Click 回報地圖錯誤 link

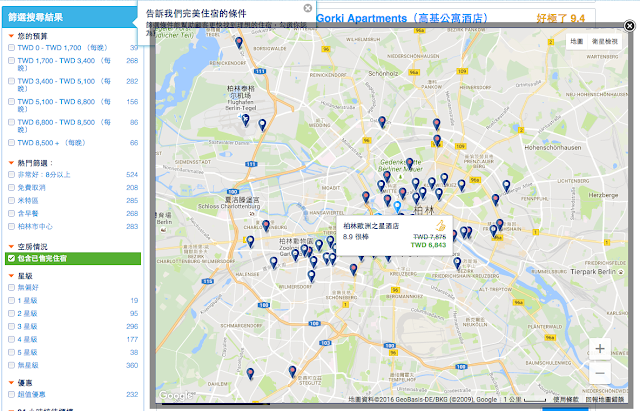point(605,399)
